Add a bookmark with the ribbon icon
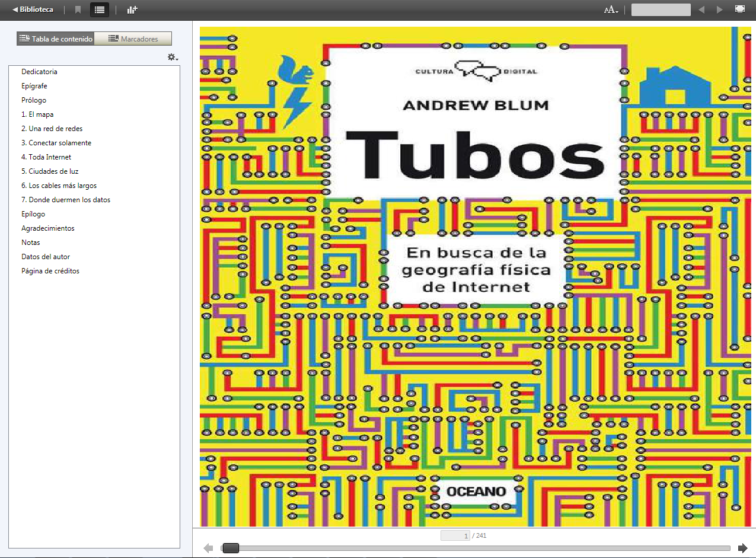The height and width of the screenshot is (558, 756). pyautogui.click(x=78, y=9)
